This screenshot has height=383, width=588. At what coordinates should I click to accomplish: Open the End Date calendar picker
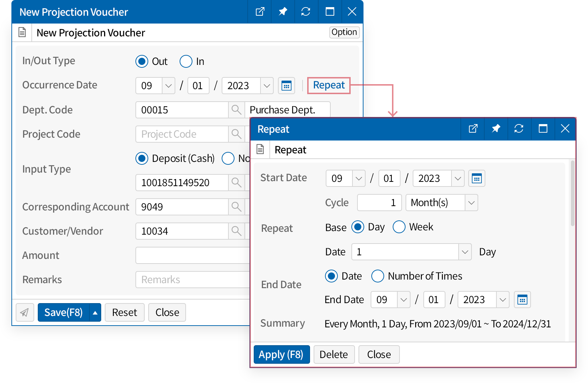(x=522, y=300)
